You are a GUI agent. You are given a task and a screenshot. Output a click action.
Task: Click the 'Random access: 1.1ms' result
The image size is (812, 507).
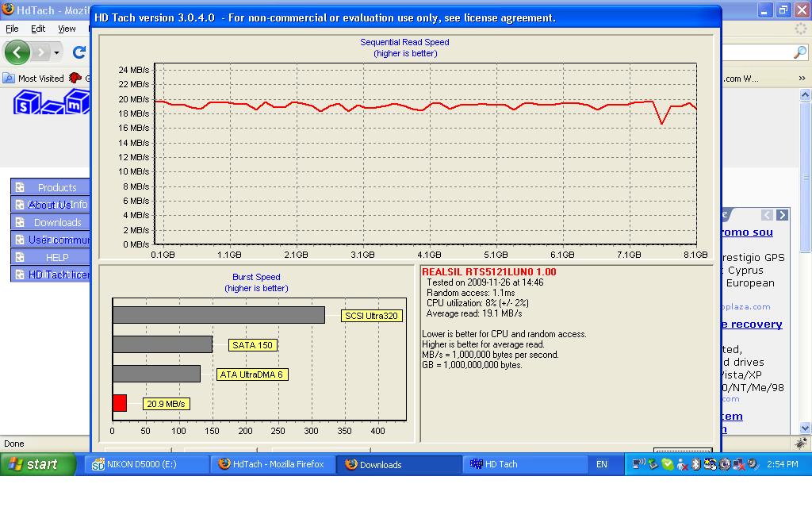click(x=471, y=293)
